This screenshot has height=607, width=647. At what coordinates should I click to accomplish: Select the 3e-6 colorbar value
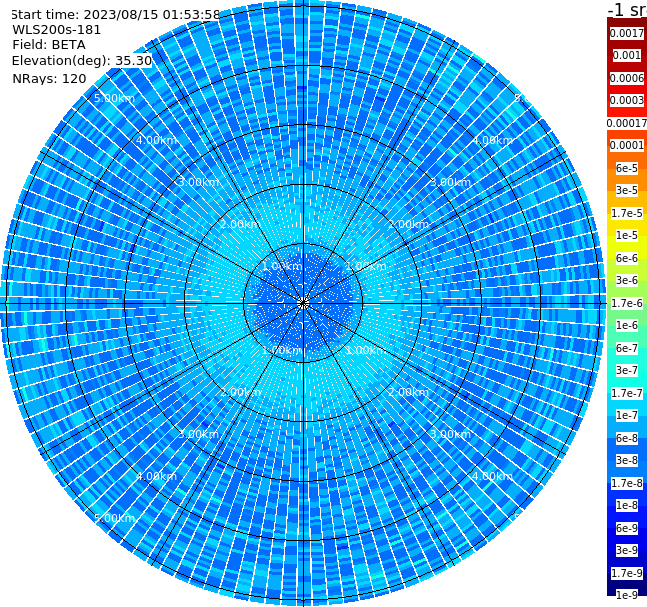627,280
